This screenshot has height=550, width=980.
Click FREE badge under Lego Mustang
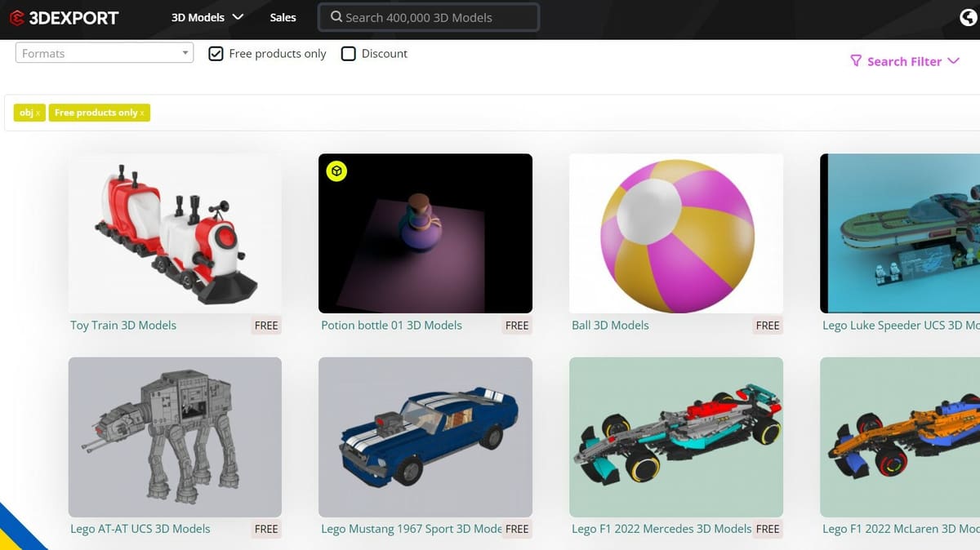click(x=517, y=529)
